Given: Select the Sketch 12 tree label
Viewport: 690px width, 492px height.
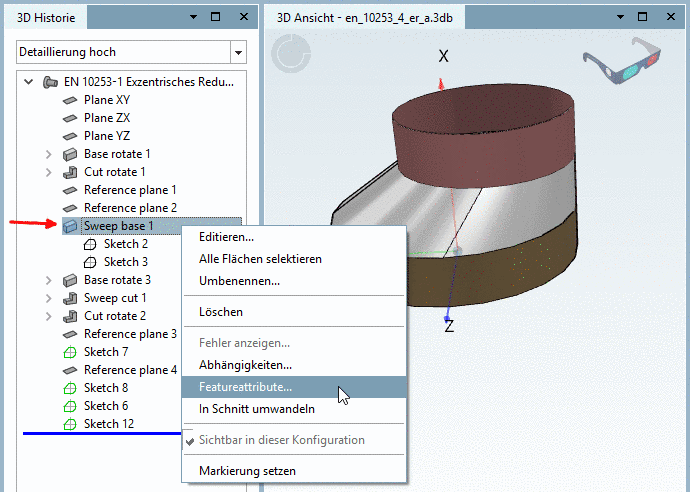Looking at the screenshot, I should coord(109,424).
